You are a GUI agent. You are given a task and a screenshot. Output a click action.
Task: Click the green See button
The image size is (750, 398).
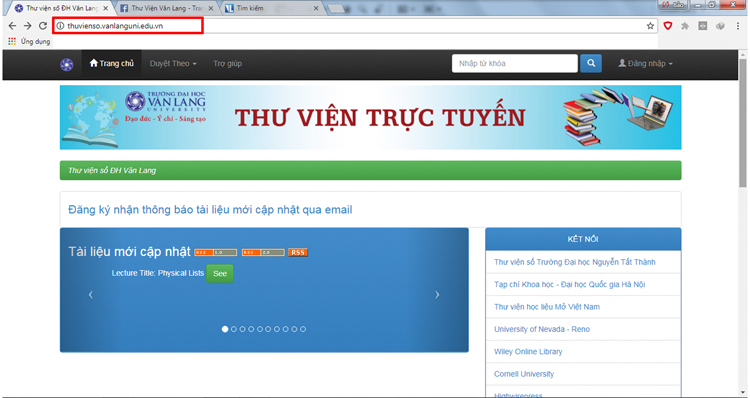click(x=220, y=274)
